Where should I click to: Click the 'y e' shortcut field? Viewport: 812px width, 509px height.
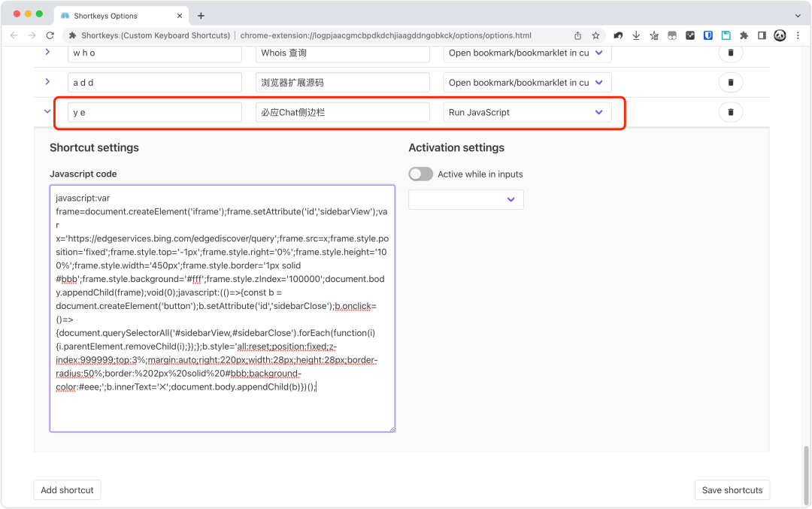click(x=155, y=112)
